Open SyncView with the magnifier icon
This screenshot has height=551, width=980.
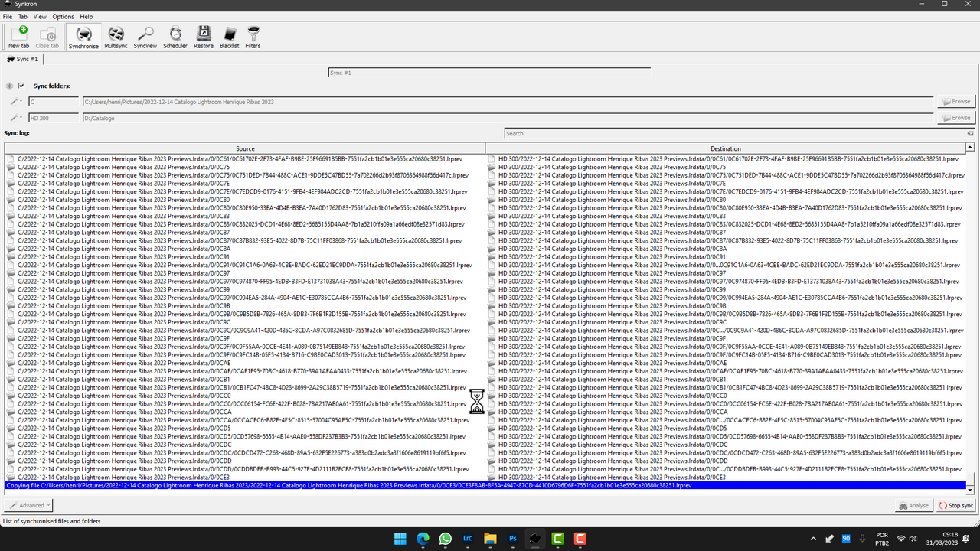click(145, 37)
